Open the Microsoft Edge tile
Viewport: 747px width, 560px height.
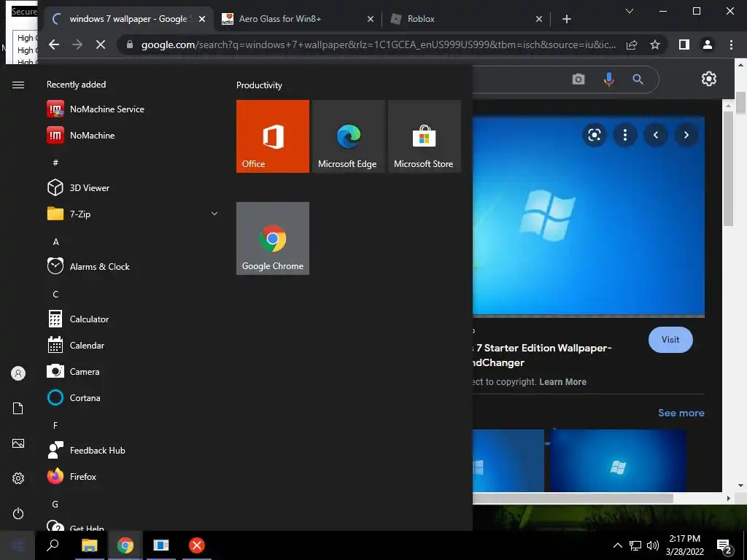349,136
